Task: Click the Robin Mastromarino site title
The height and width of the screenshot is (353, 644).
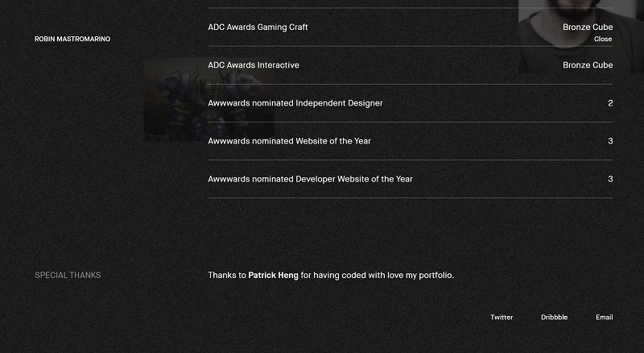Action: 72,39
